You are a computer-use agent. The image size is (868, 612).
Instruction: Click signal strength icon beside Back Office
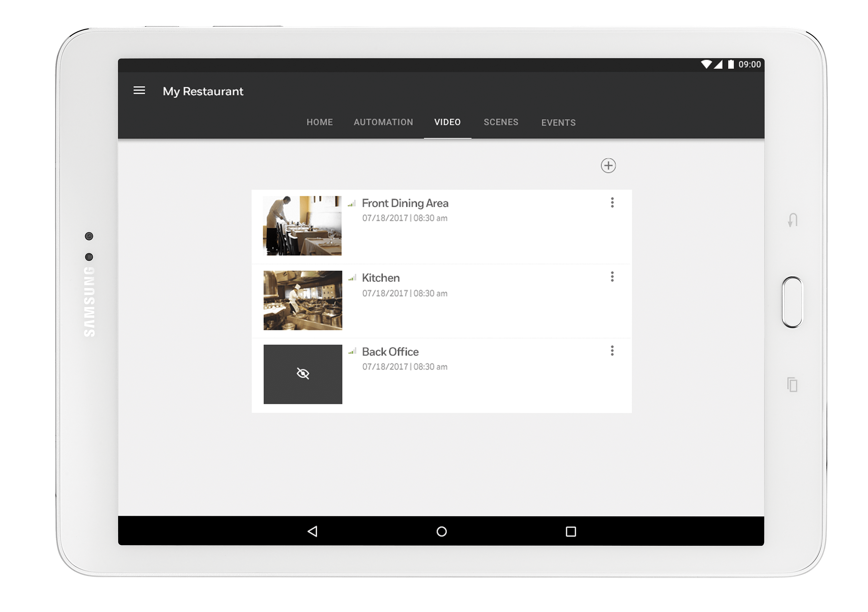click(352, 352)
